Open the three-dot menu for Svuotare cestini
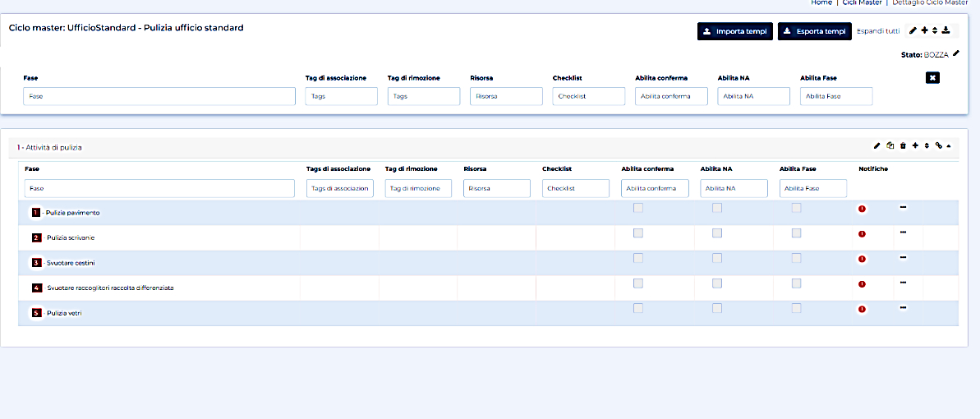 coord(903,257)
